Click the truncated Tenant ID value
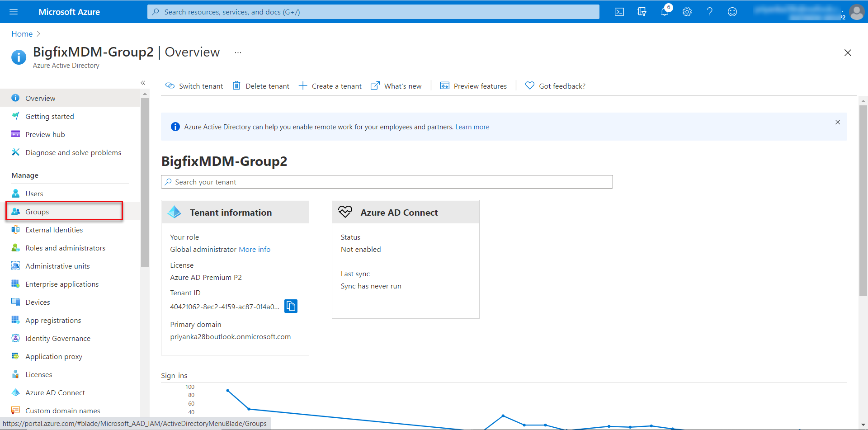This screenshot has height=430, width=868. coord(225,307)
